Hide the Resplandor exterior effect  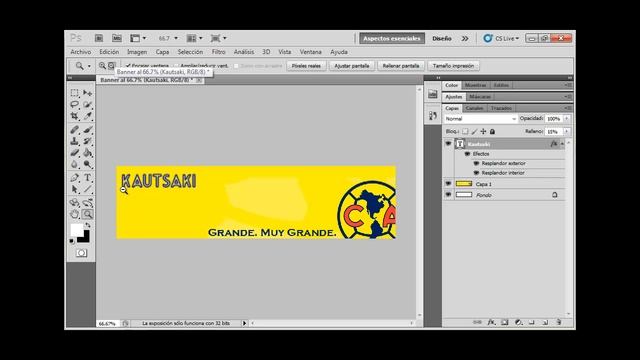tap(476, 163)
